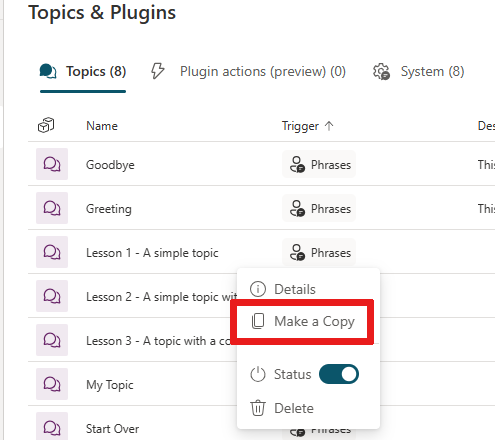Click the Phrases trigger for Goodbye
Screen dimensions: 495x440
tap(319, 164)
